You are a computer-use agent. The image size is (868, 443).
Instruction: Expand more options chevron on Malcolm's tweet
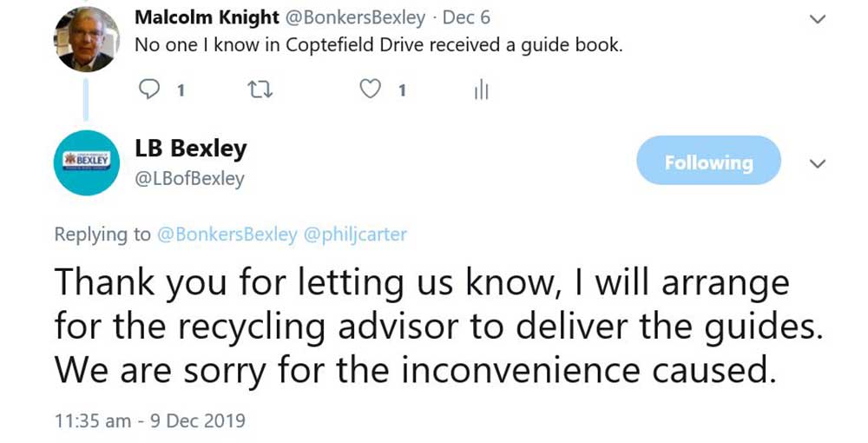pyautogui.click(x=816, y=18)
